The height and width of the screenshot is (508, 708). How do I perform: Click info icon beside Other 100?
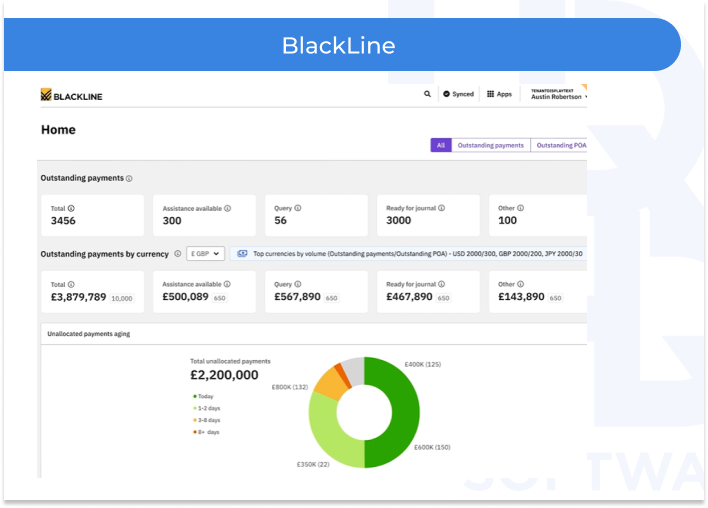[x=521, y=208]
